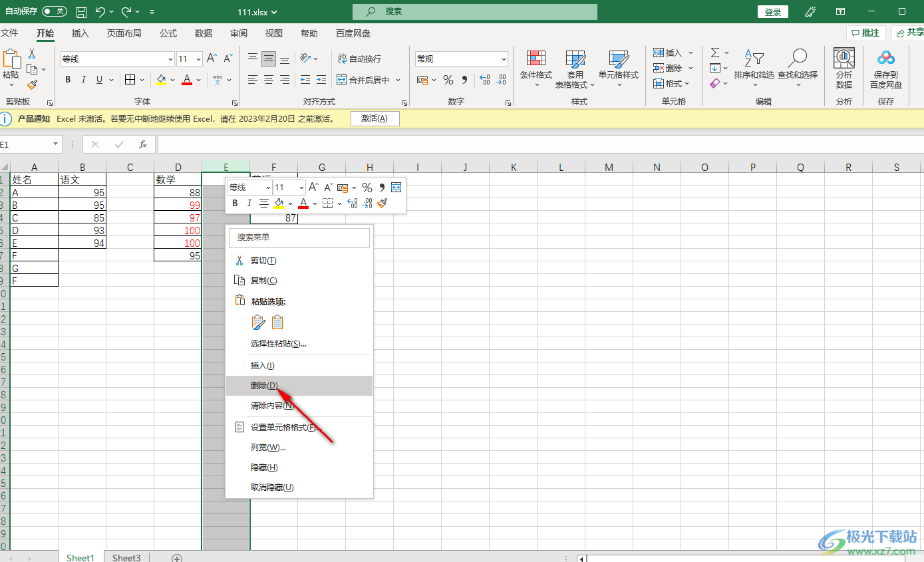Open the Formulas (公式) ribbon tab
The height and width of the screenshot is (562, 924).
(x=168, y=33)
